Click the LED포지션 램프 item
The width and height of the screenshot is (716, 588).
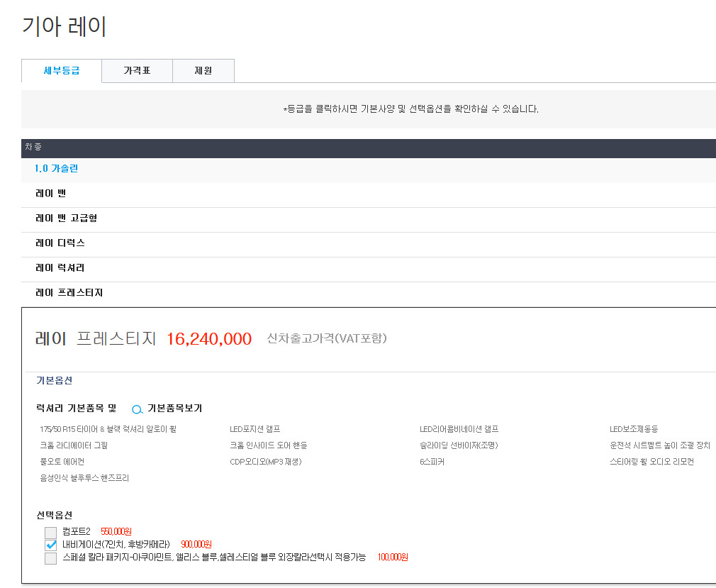(x=254, y=429)
